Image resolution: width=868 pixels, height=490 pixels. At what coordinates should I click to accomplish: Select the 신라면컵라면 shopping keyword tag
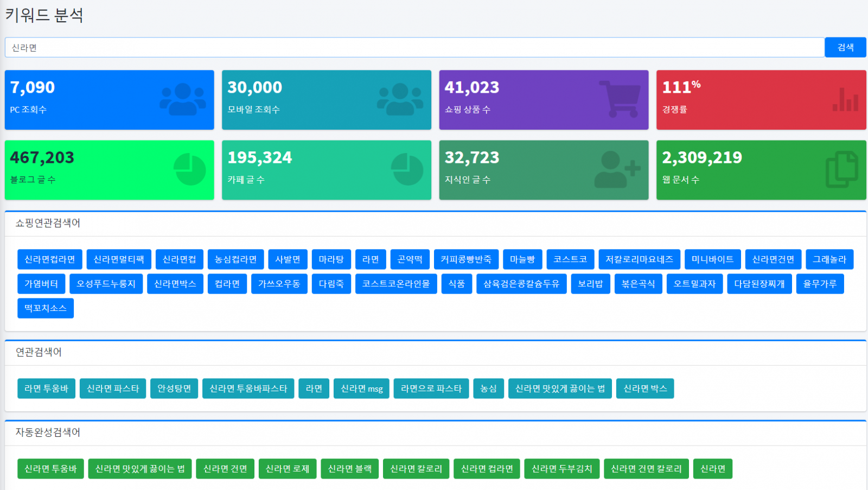coord(50,259)
